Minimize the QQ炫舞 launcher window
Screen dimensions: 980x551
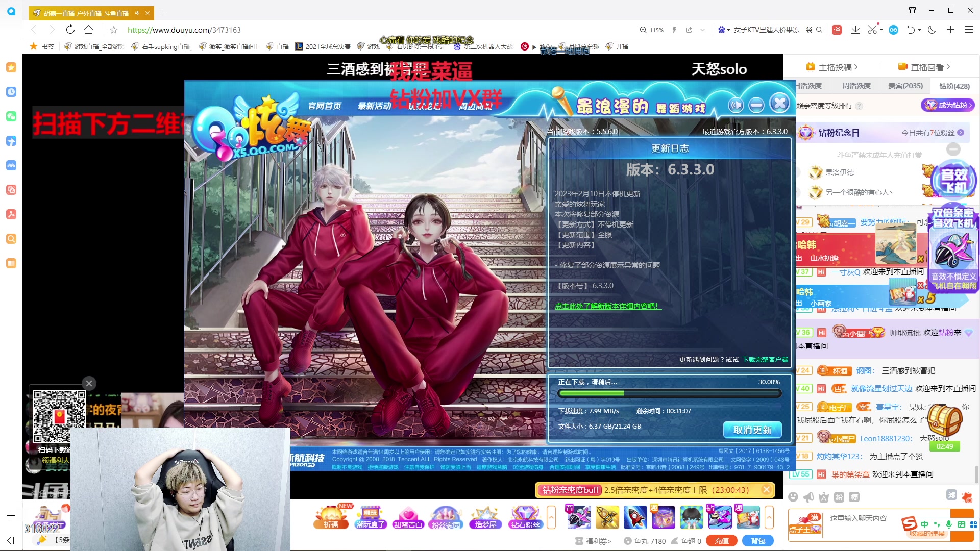click(x=756, y=105)
